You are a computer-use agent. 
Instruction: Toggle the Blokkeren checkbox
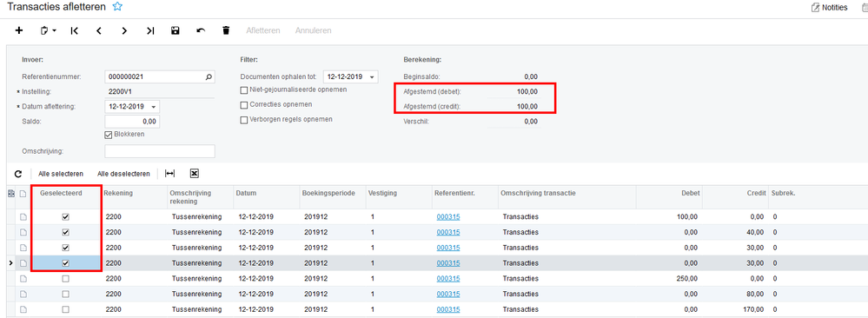point(109,135)
